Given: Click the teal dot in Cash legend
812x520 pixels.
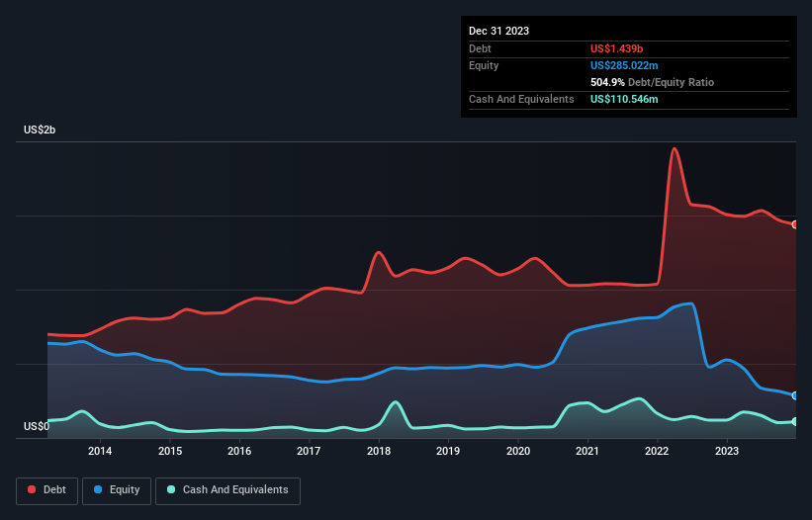Looking at the screenshot, I should (171, 489).
